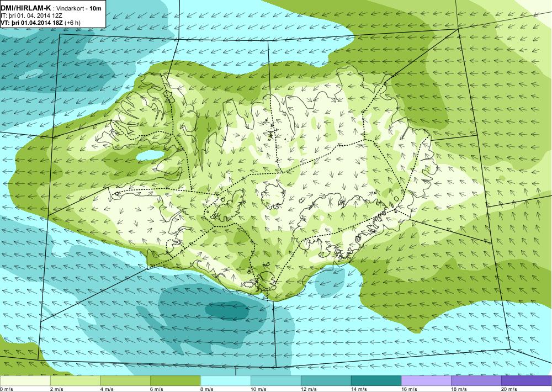Click the '10 m/s' legend label
The width and height of the screenshot is (552, 392).
pyautogui.click(x=259, y=389)
